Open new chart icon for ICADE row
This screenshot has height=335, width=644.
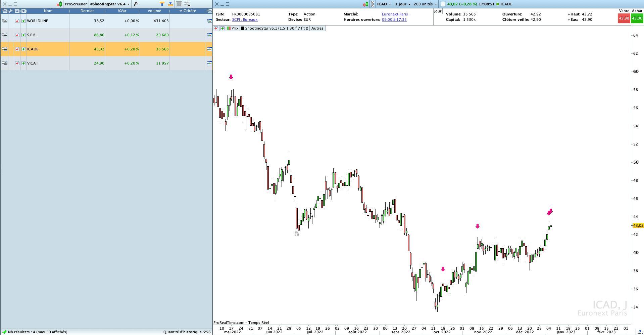click(209, 49)
